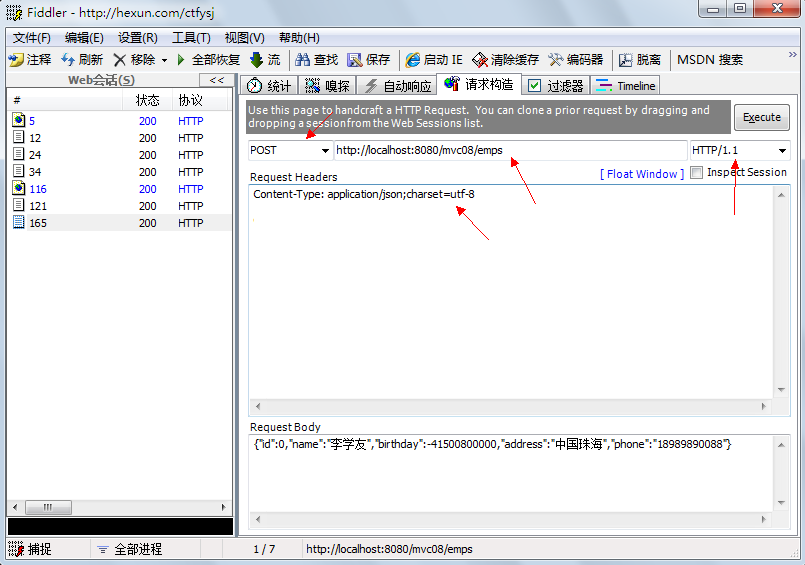Click into the Request Body text area

click(511, 473)
